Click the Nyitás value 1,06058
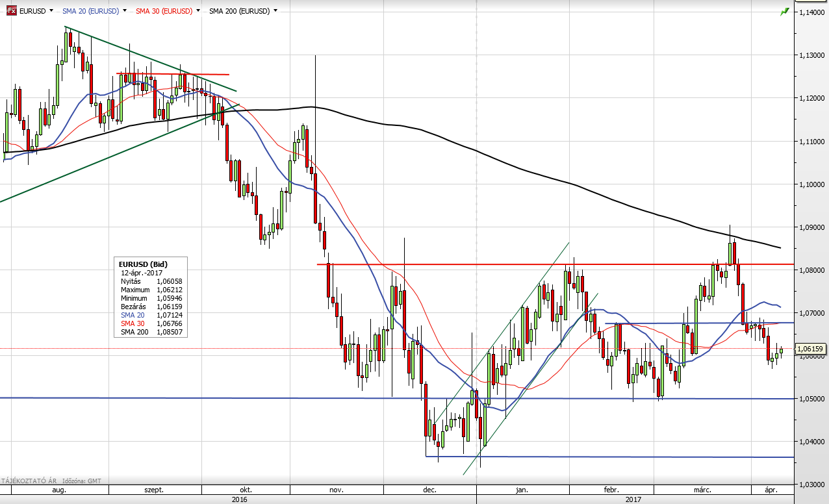Image resolution: width=829 pixels, height=504 pixels. 170,281
